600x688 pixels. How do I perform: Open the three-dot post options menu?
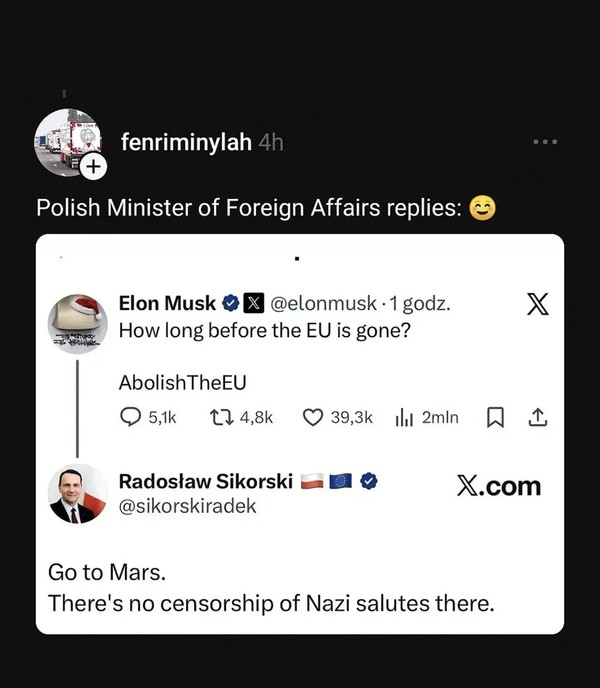pyautogui.click(x=545, y=143)
